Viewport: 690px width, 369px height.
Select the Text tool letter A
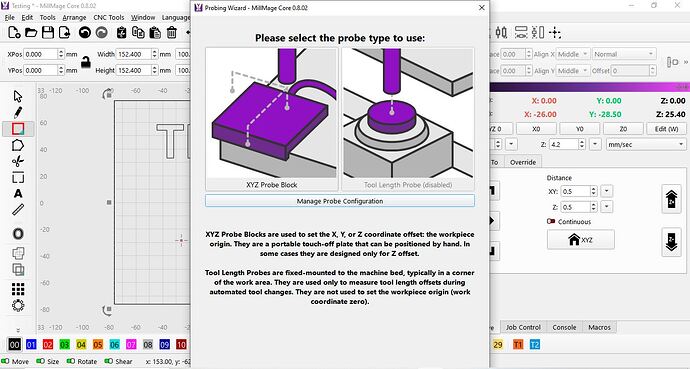tap(18, 194)
